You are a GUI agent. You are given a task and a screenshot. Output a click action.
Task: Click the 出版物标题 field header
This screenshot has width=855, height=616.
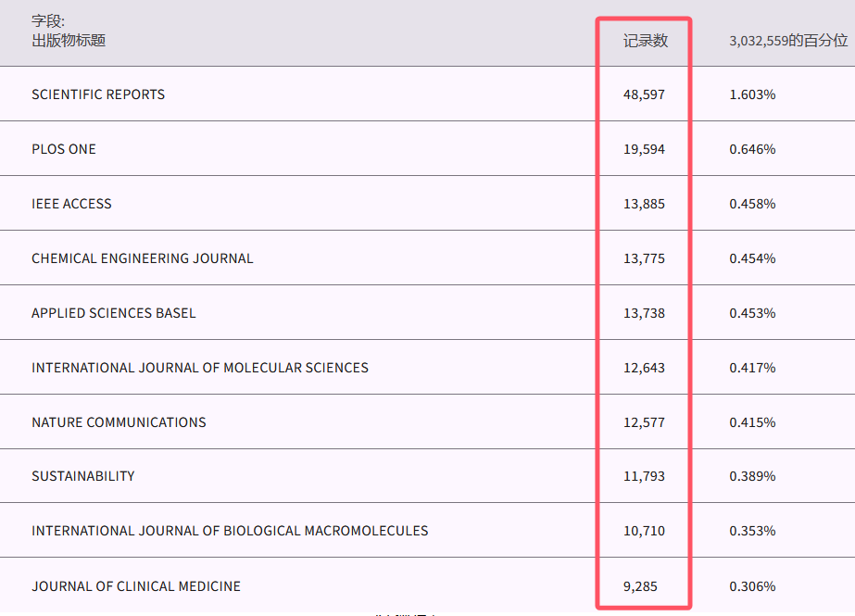[69, 40]
